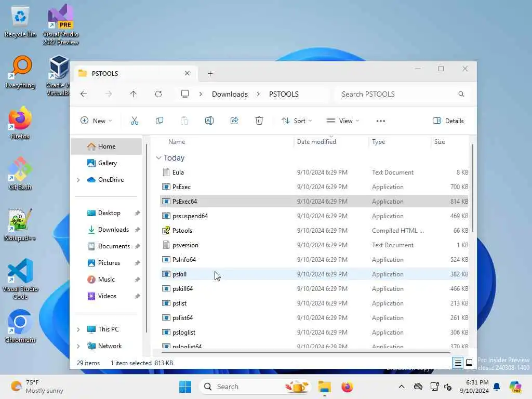This screenshot has height=399, width=532.
Task: Switch to details list view icon
Action: coord(458,363)
